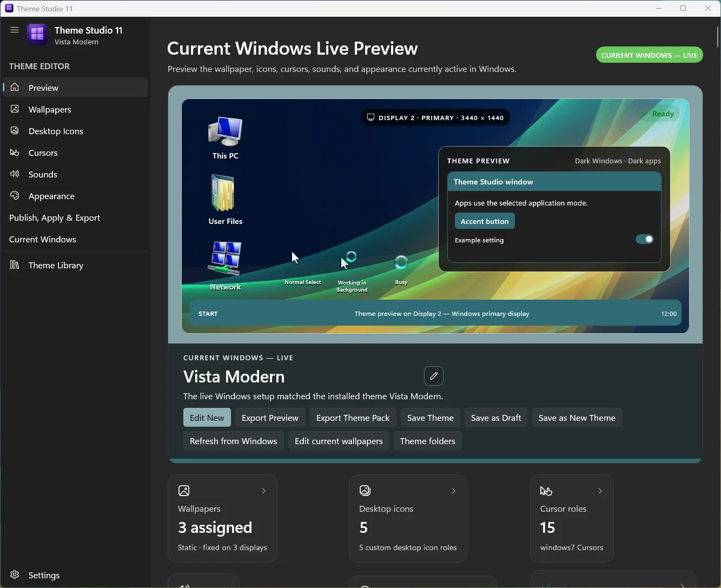Viewport: 721px width, 588px height.
Task: Click the Desktop icons card image icon
Action: click(x=365, y=491)
